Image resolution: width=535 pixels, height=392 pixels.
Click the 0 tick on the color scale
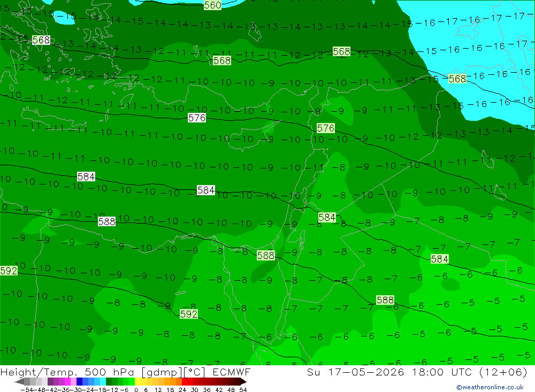[x=136, y=390]
